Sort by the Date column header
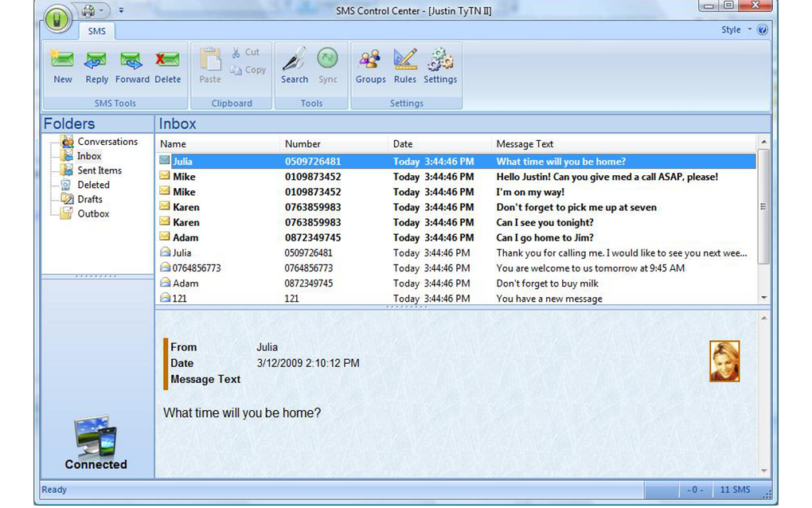The image size is (812, 508). pyautogui.click(x=439, y=144)
